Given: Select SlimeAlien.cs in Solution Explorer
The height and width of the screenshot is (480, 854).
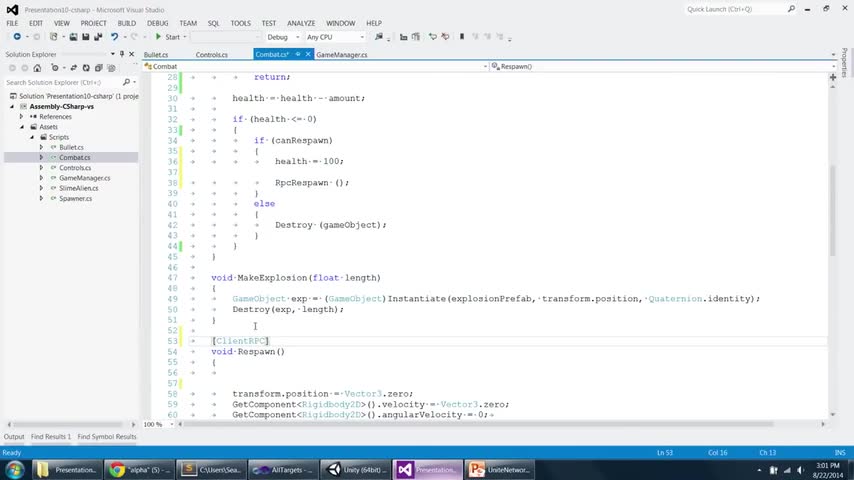Looking at the screenshot, I should 78,189.
